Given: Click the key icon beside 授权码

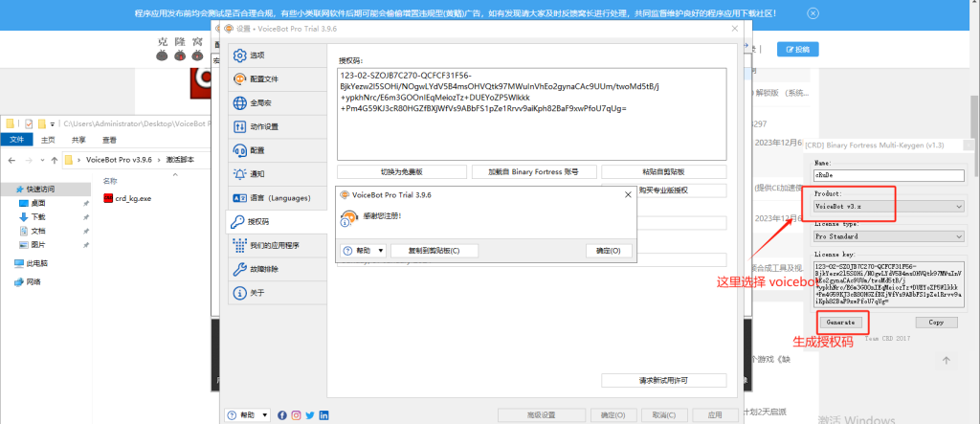Looking at the screenshot, I should coord(238,221).
